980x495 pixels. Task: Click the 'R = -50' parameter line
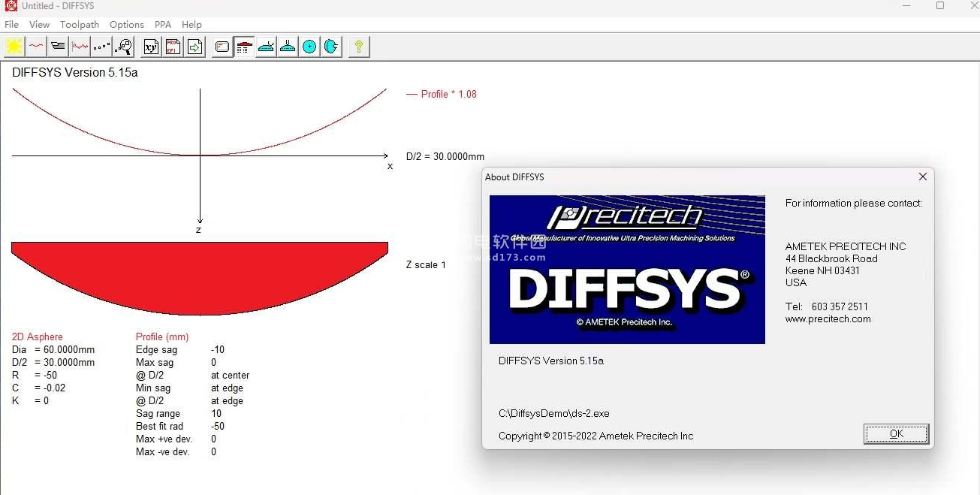tap(35, 376)
